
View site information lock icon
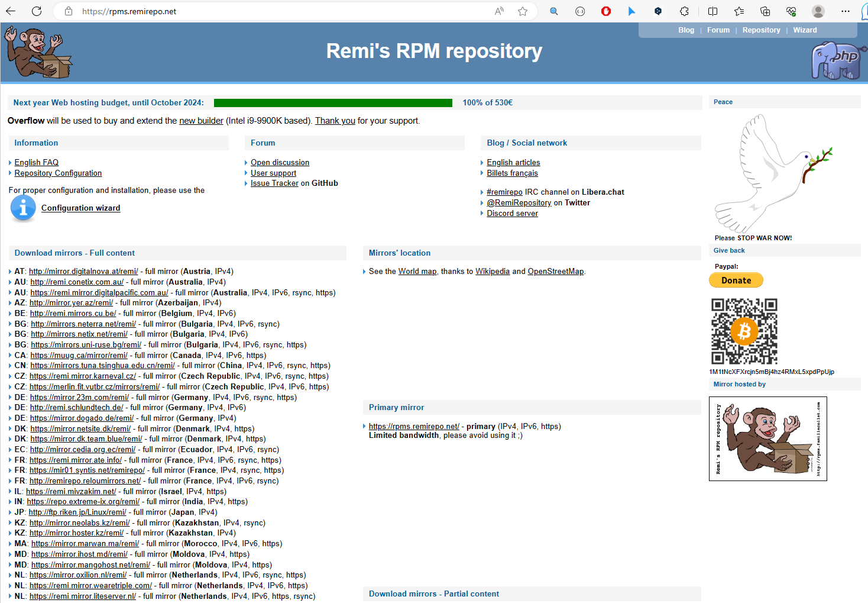[69, 11]
